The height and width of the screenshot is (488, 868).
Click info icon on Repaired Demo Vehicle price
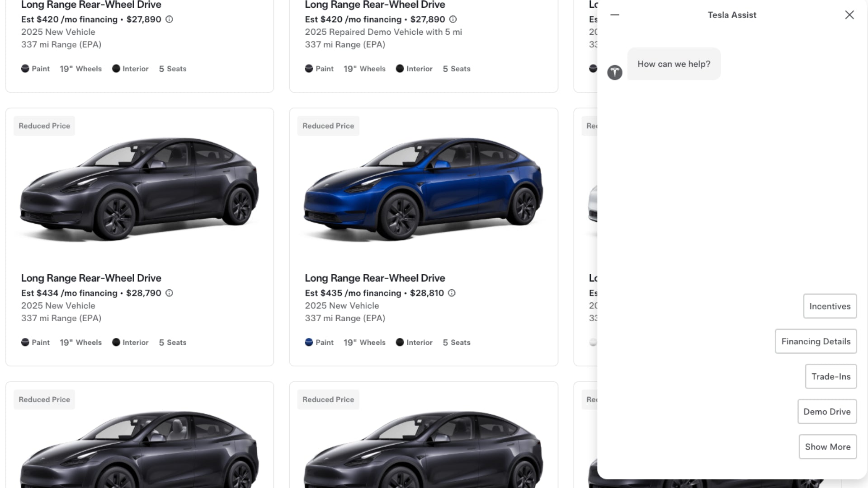(453, 19)
